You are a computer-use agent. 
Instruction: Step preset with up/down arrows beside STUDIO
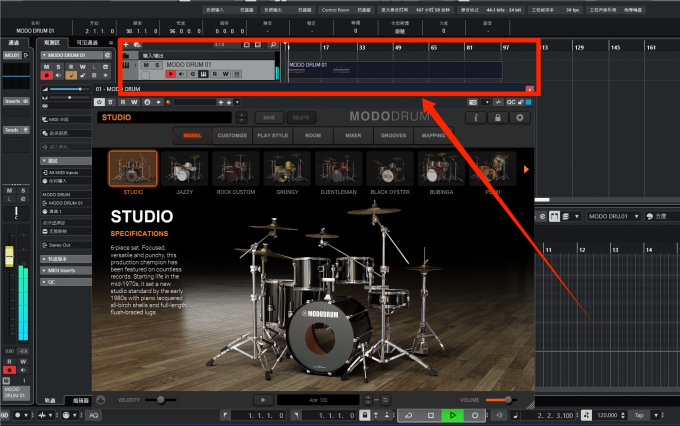pos(242,118)
